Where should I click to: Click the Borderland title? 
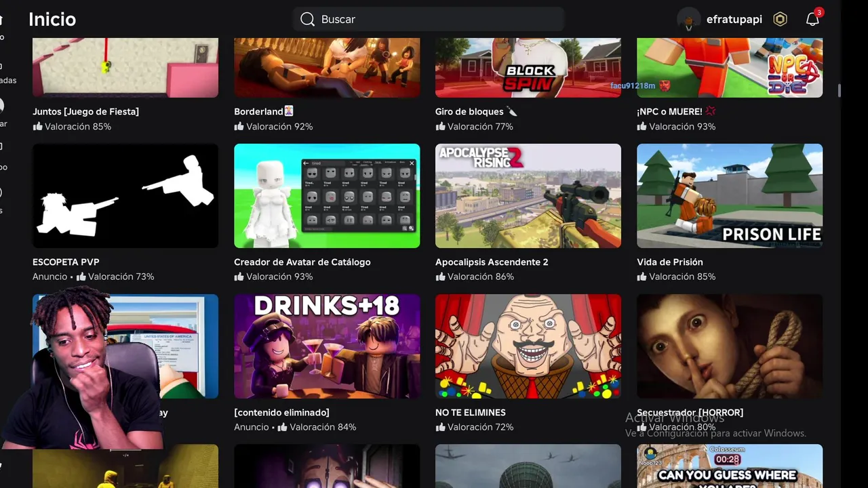264,111
